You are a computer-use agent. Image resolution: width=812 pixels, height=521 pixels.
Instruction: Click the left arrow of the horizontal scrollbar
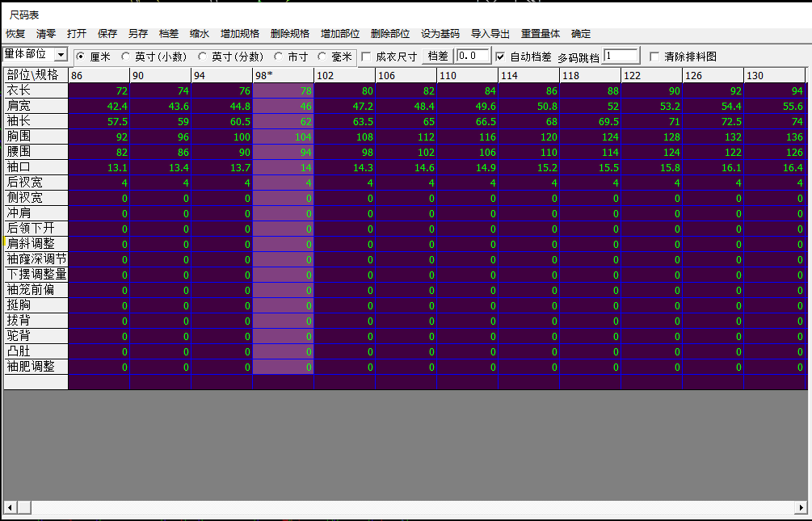11,507
